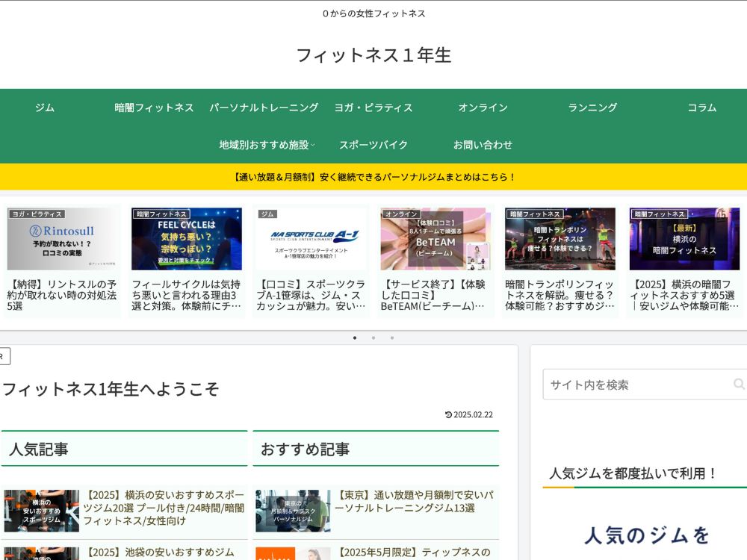Open the 暗闇トランポリン article thumbnail
Viewport: 747px width, 560px height.
coord(560,239)
